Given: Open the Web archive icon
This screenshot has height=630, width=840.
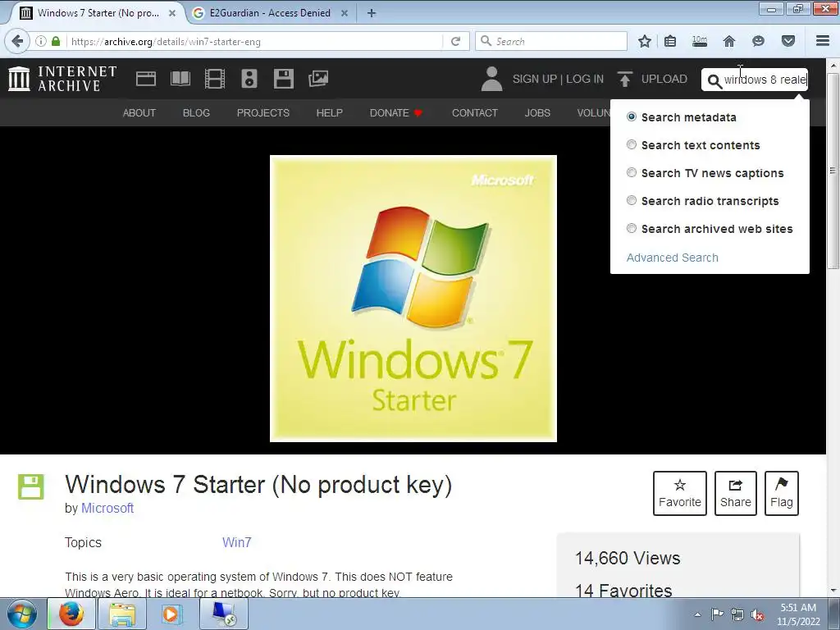Looking at the screenshot, I should [146, 79].
